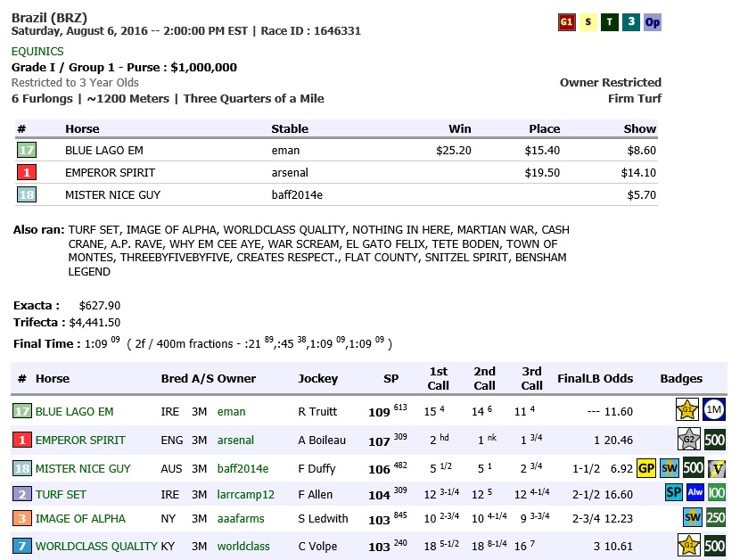The image size is (748, 560).
Task: Click odds 20.46 for Emperor Spirit
Action: pos(618,440)
